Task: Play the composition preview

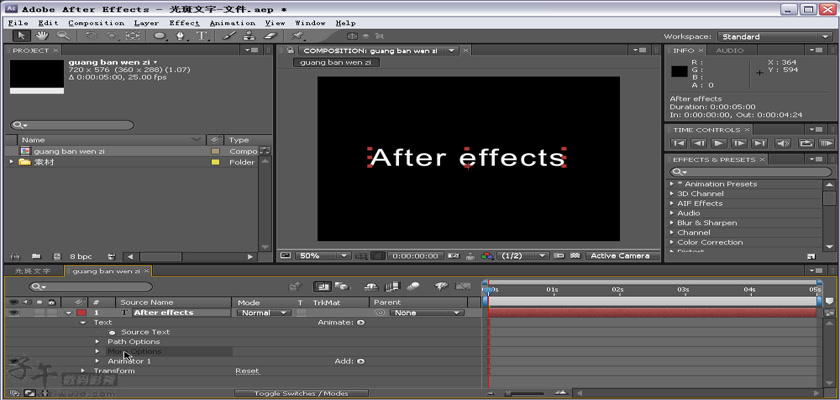Action: click(x=719, y=144)
